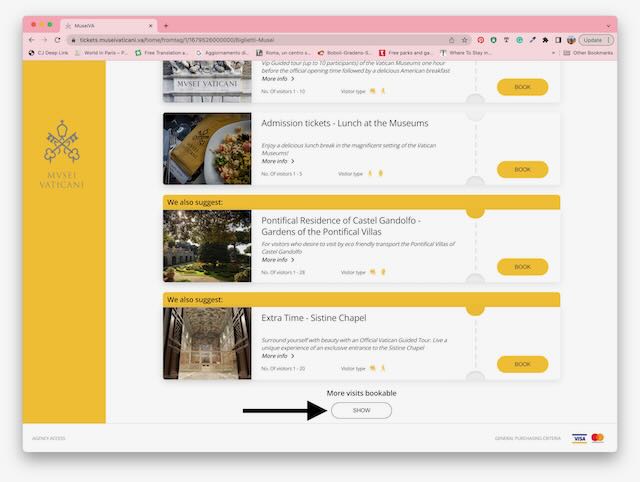The height and width of the screenshot is (482, 640).
Task: Open the Pinterest extension
Action: 481,40
